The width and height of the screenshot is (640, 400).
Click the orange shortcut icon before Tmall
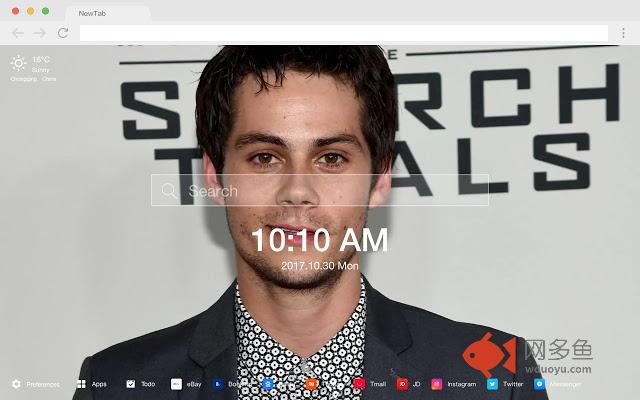(311, 384)
